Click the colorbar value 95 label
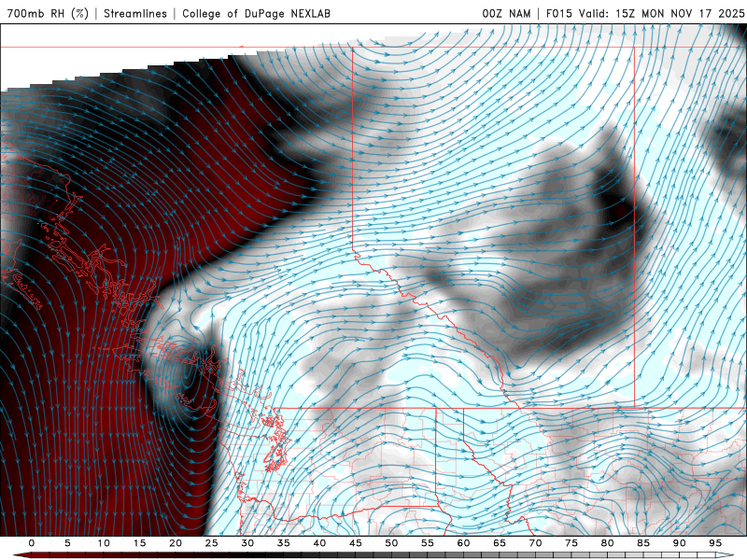This screenshot has width=747, height=560. pos(715,543)
